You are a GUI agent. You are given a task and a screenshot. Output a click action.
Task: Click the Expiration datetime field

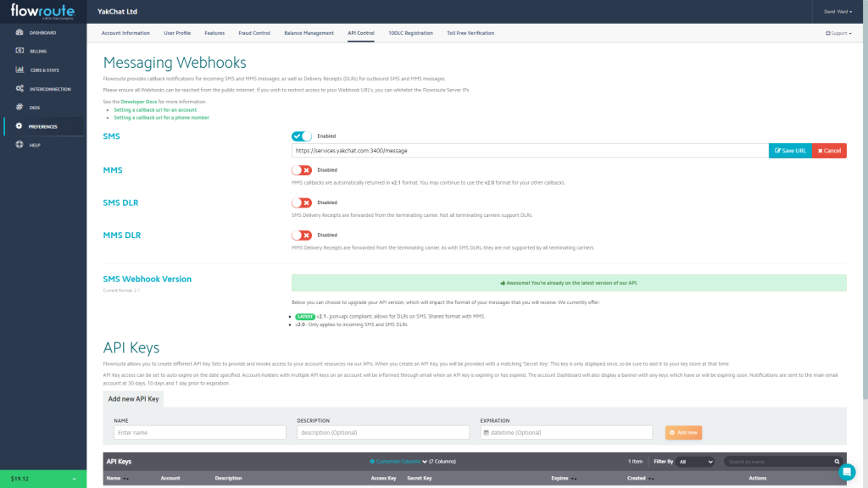[566, 433]
